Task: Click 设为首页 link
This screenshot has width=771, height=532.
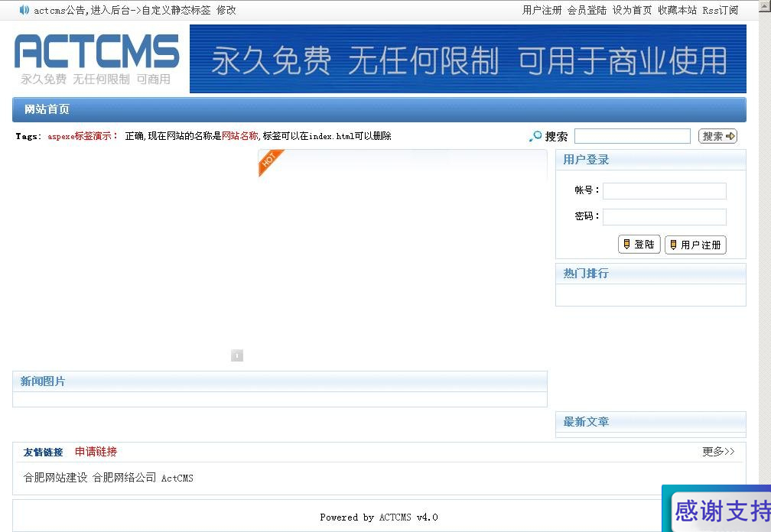Action: tap(633, 10)
